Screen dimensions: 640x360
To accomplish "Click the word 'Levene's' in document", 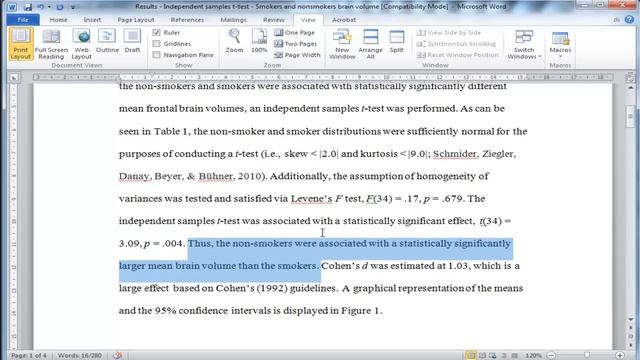I will pyautogui.click(x=311, y=199).
